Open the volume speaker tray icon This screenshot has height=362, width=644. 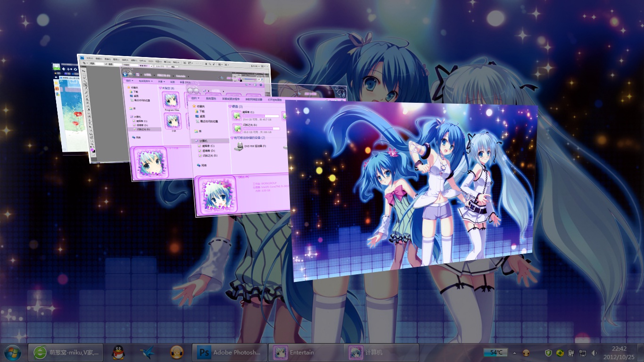[594, 353]
